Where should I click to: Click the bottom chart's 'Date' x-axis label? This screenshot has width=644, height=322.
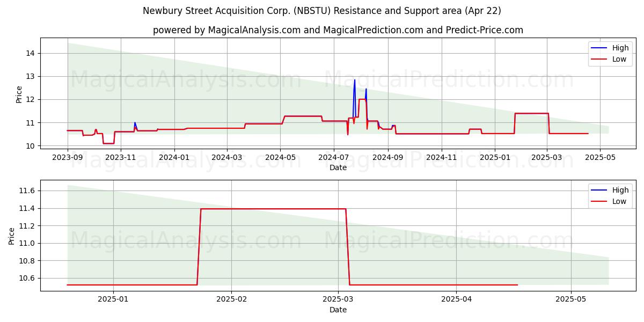338,310
